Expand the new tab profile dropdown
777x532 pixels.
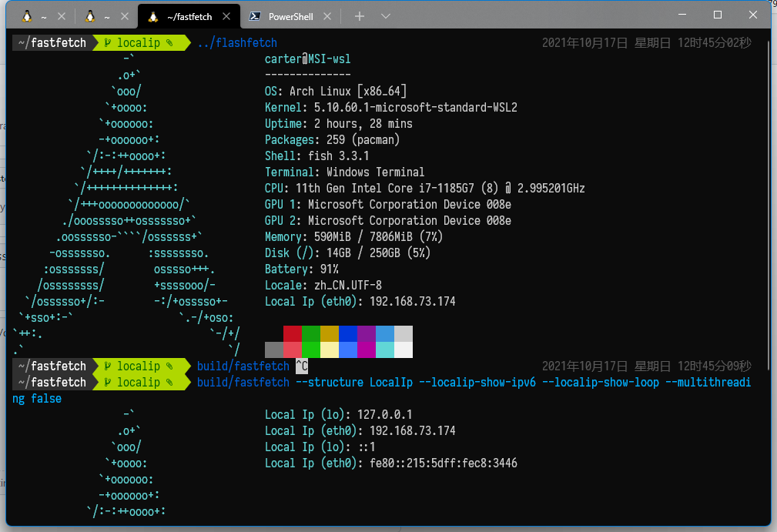(x=386, y=16)
